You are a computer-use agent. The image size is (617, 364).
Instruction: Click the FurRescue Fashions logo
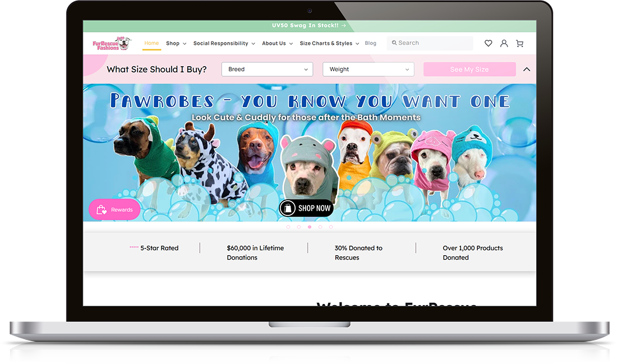coord(111,44)
